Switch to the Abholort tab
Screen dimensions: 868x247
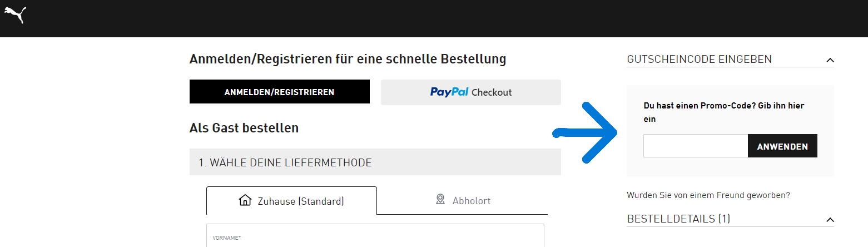point(463,200)
